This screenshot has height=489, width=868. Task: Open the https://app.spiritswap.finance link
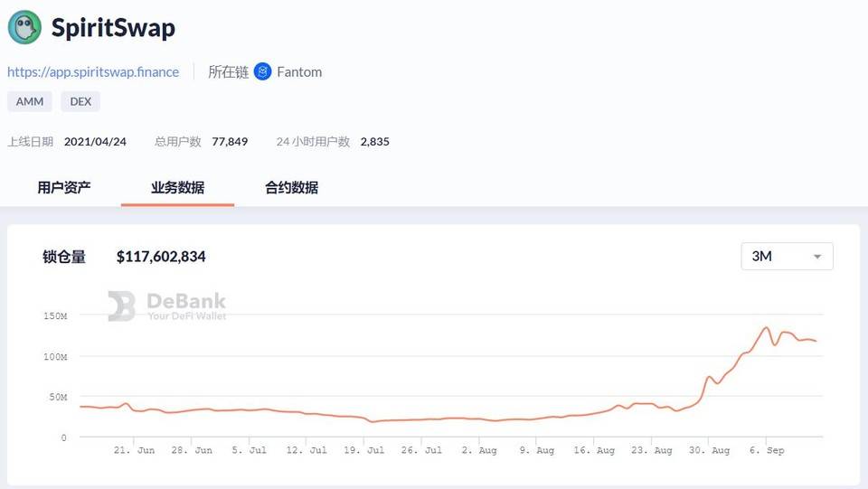[93, 72]
